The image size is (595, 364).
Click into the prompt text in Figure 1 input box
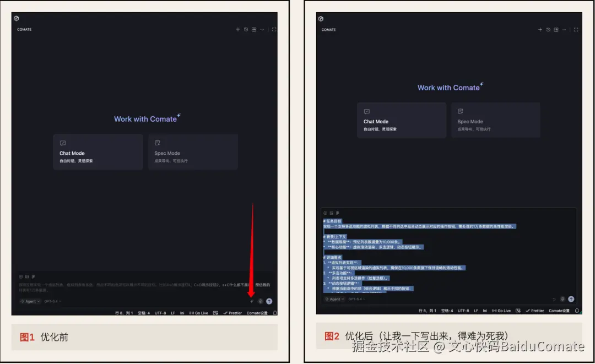tap(144, 287)
